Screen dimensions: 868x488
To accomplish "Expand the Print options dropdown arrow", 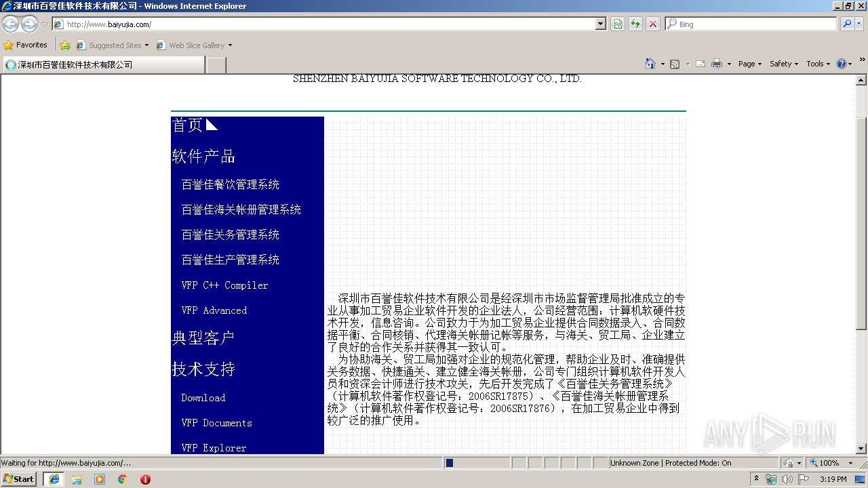I will click(729, 64).
